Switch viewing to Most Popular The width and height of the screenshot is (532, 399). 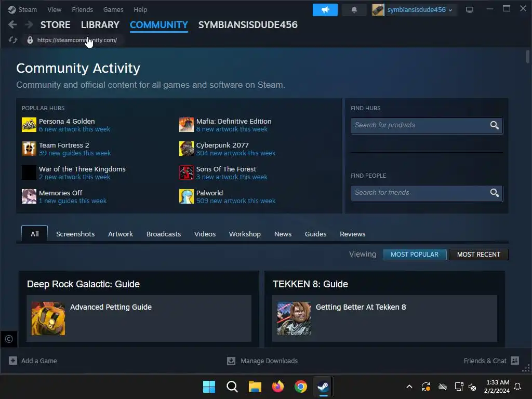coord(415,255)
